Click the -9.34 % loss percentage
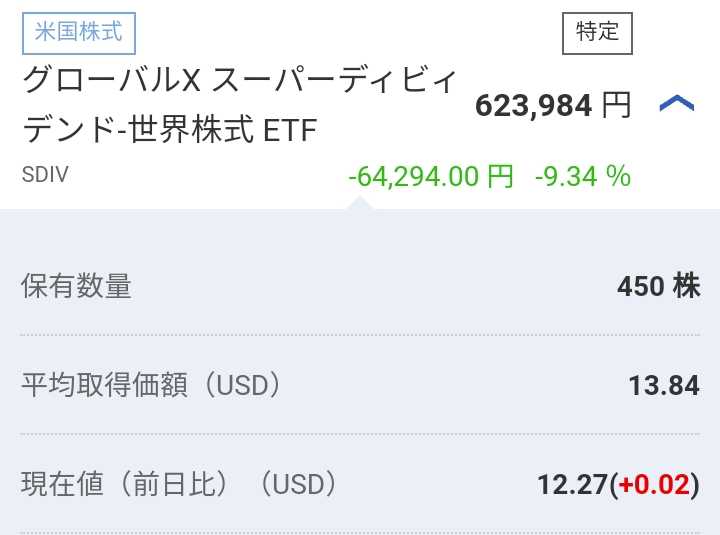This screenshot has height=535, width=720. pos(583,177)
